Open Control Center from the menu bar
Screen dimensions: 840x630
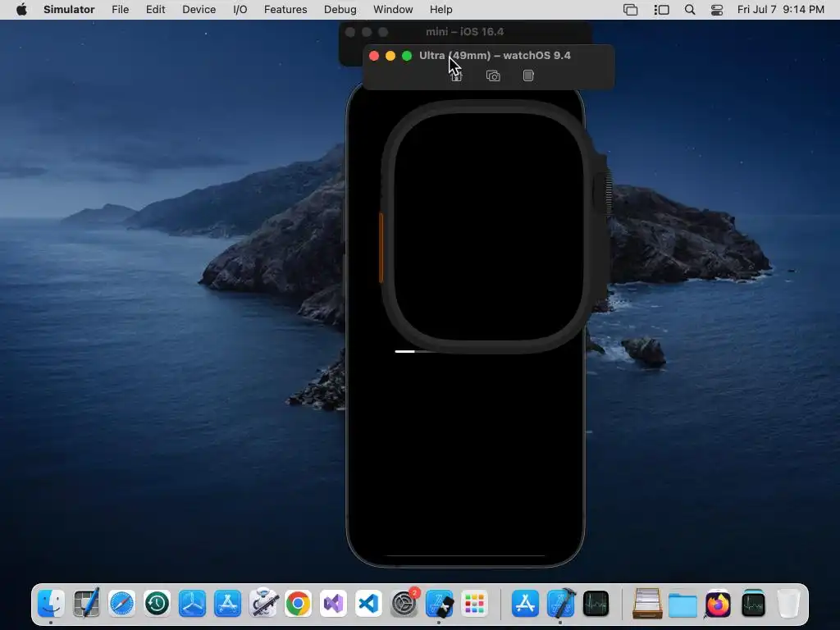coord(717,10)
